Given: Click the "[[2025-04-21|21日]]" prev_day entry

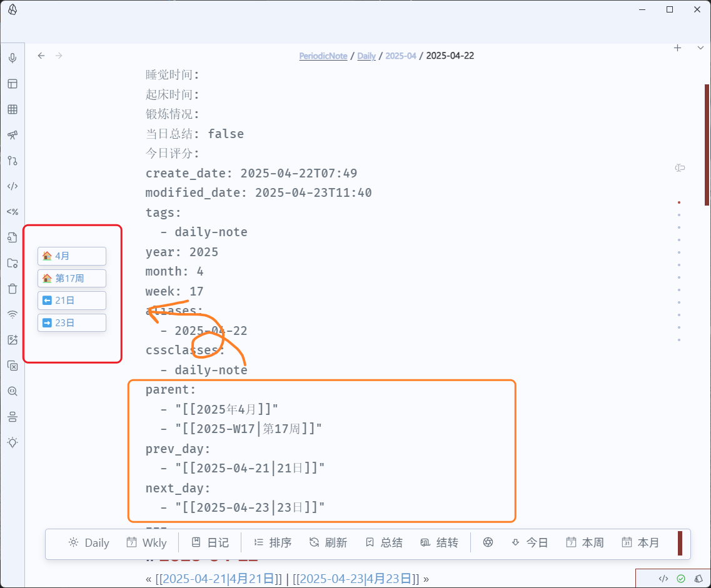Looking at the screenshot, I should pyautogui.click(x=250, y=468).
